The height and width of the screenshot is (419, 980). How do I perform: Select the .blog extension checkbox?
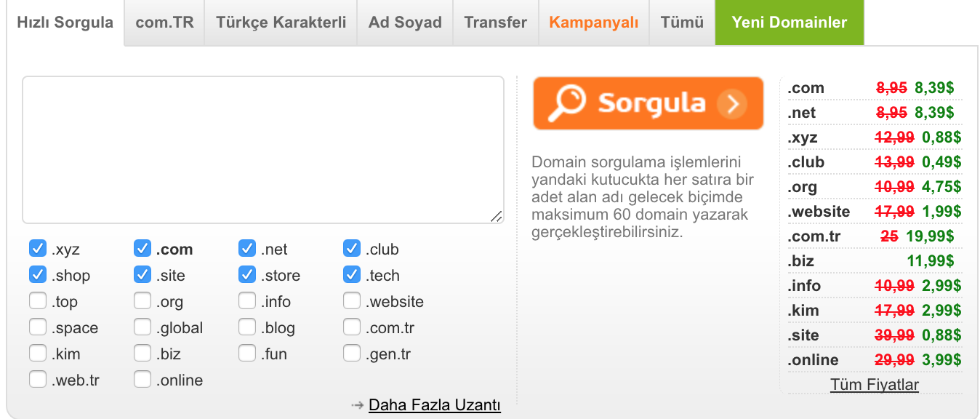pyautogui.click(x=247, y=327)
